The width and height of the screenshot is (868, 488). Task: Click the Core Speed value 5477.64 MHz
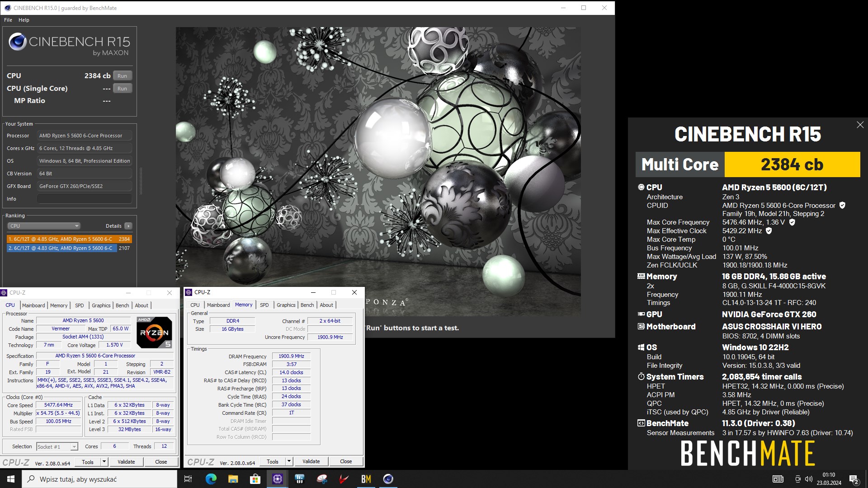coord(58,405)
